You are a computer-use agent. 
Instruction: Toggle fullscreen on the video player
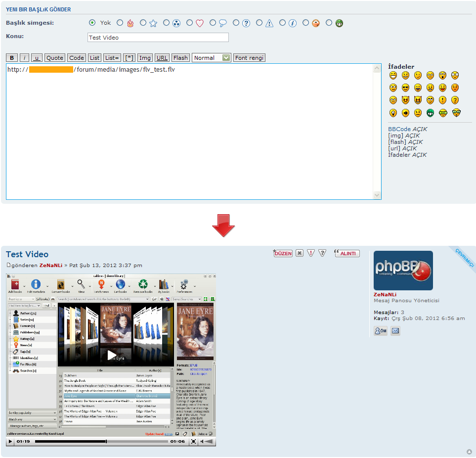point(193,441)
